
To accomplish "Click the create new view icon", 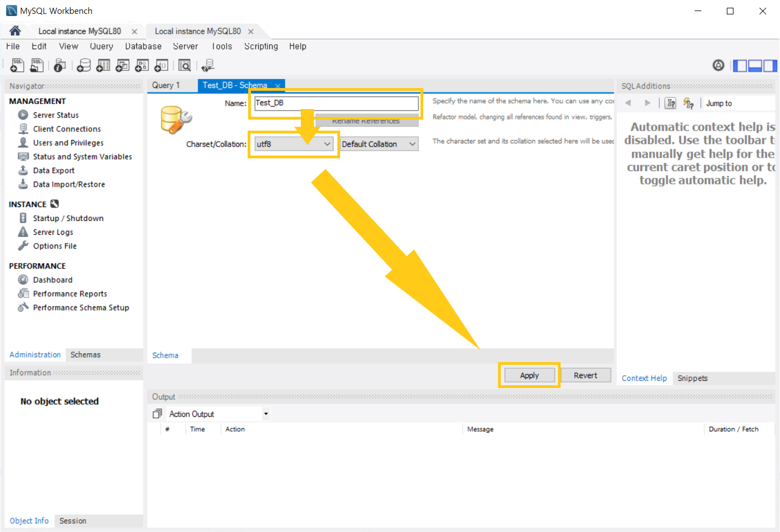I will click(x=122, y=65).
